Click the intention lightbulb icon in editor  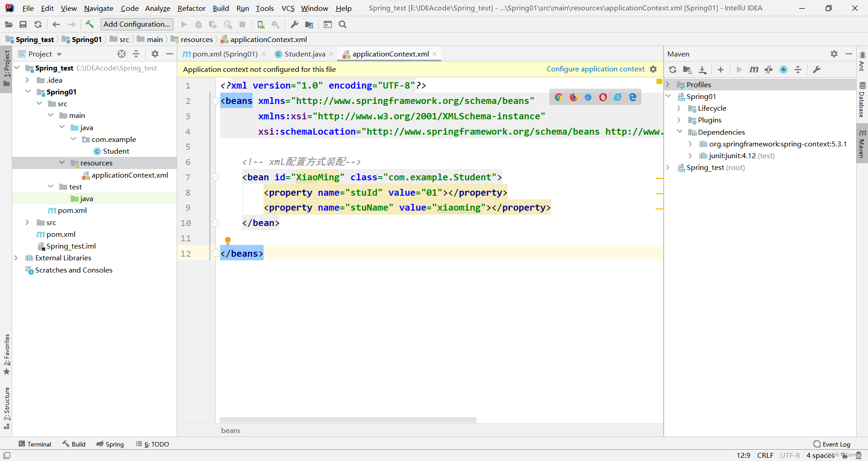[x=228, y=241]
